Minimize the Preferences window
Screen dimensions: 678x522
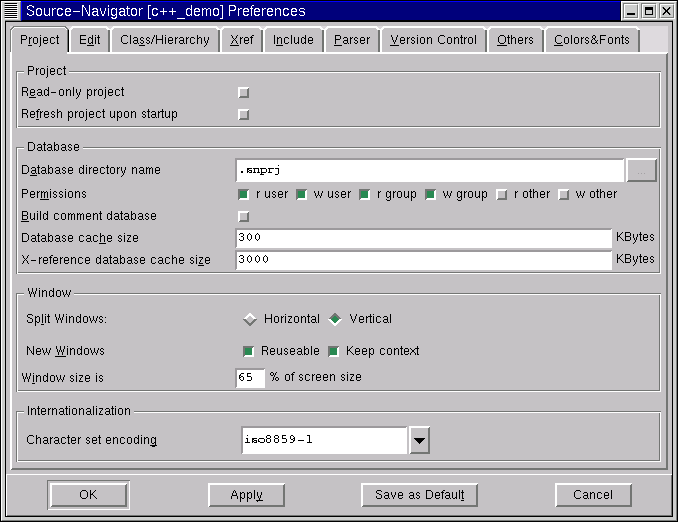pyautogui.click(x=631, y=11)
